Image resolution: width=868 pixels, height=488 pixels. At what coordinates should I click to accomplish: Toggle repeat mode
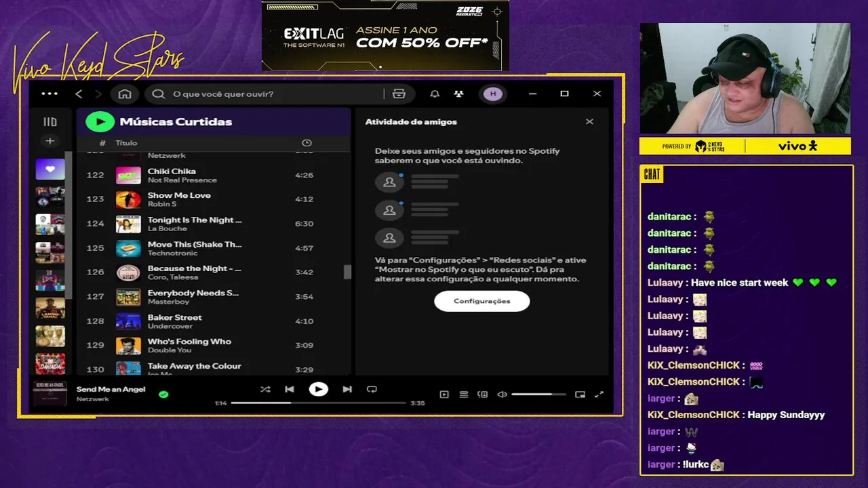click(372, 389)
